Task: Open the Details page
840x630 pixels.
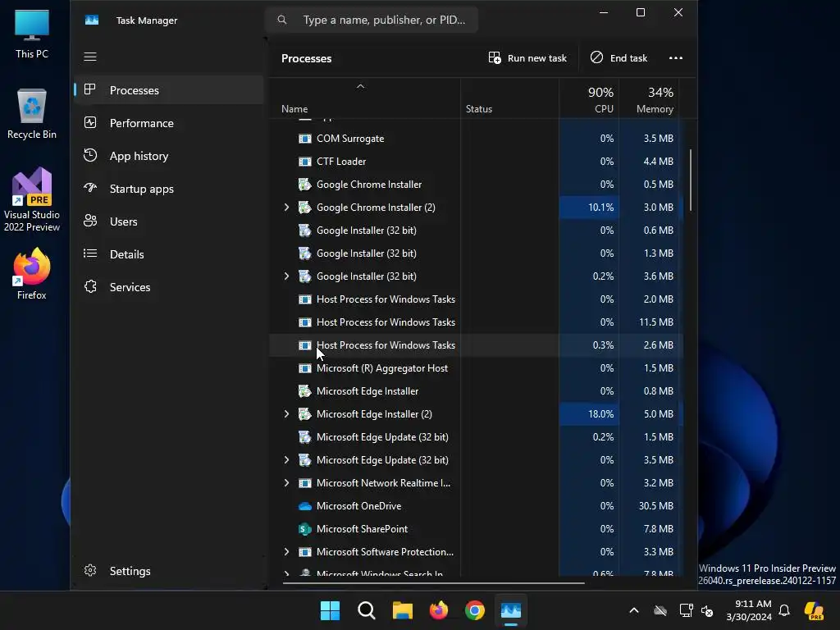Action: 169,254
